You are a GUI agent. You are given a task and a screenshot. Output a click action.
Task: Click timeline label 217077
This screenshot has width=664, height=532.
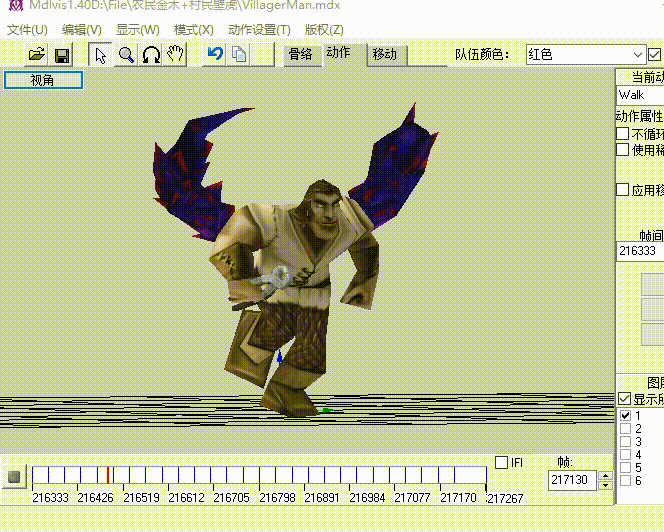click(412, 498)
